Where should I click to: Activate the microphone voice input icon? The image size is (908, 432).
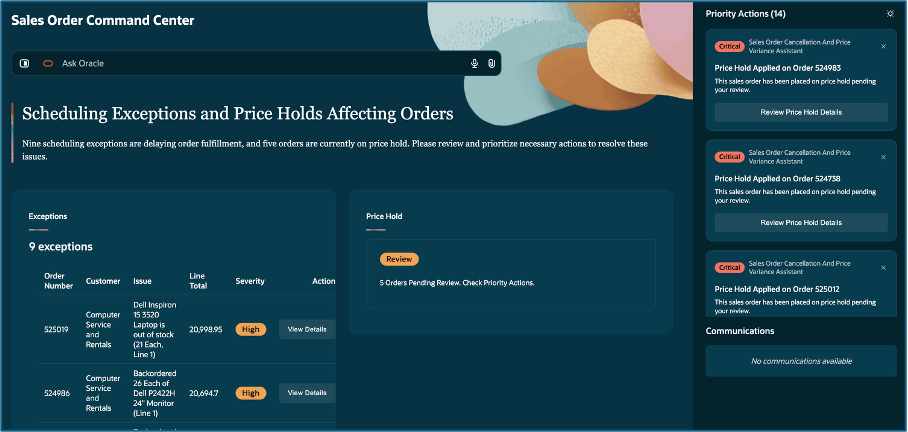(x=475, y=63)
